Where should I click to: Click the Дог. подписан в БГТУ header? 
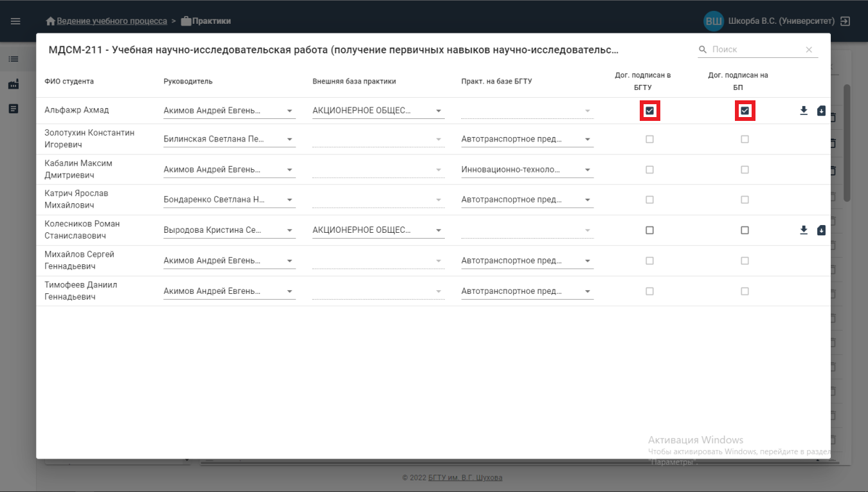643,81
